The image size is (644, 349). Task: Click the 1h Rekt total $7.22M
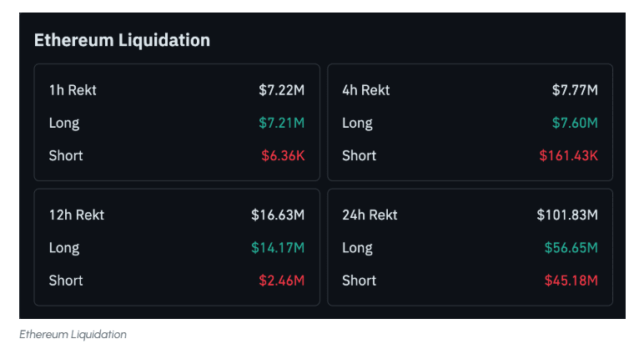pyautogui.click(x=281, y=90)
